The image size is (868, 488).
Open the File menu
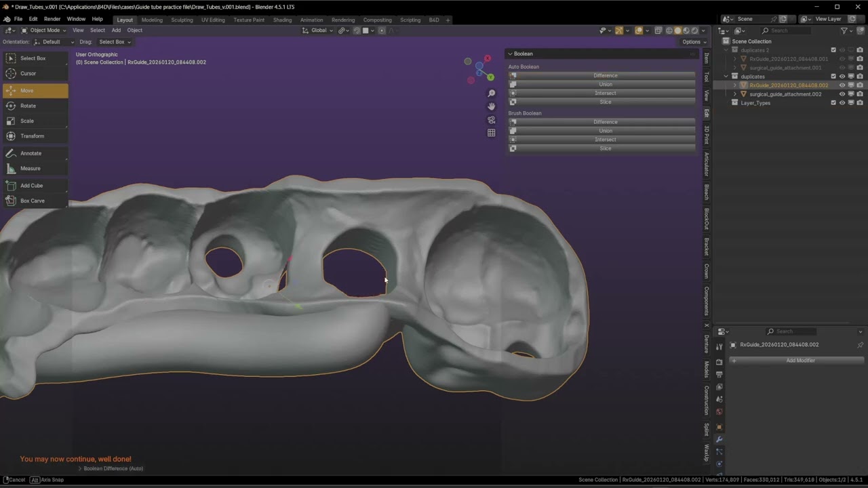point(18,19)
